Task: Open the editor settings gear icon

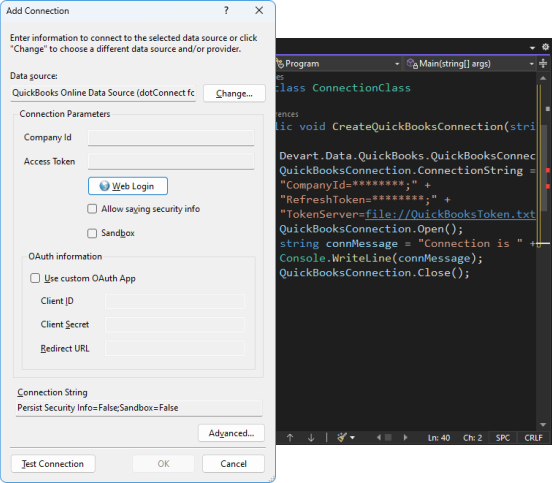Action: [x=545, y=47]
